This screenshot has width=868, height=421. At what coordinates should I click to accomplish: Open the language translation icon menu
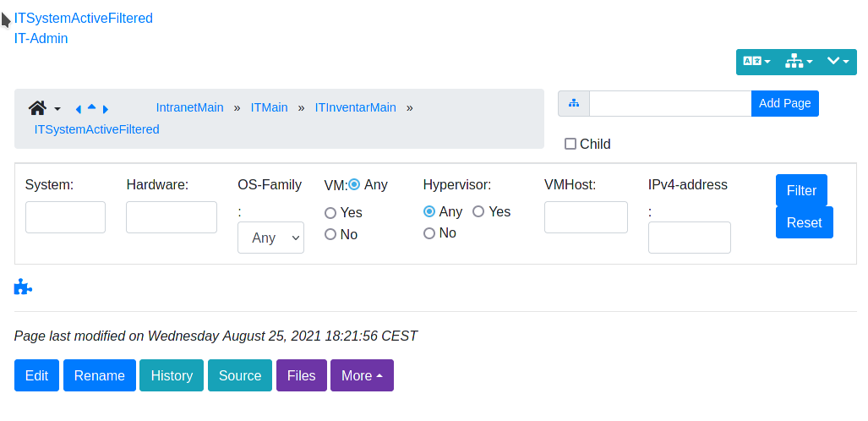[756, 62]
